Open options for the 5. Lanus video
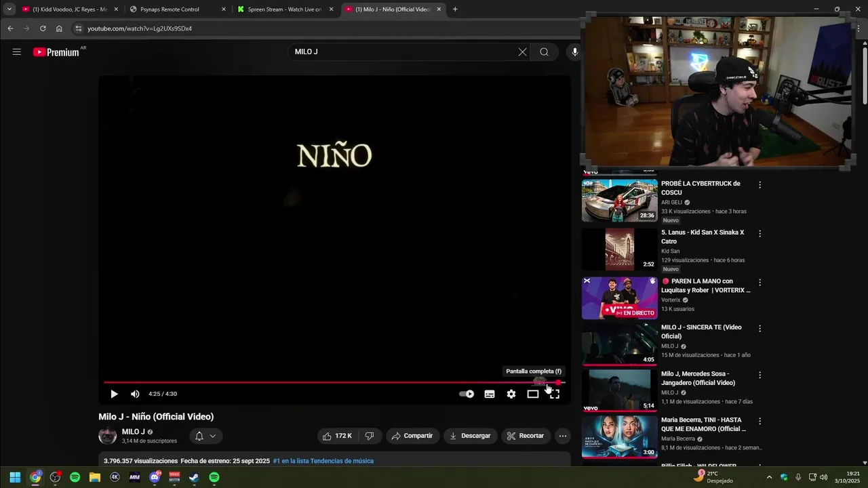 [759, 233]
